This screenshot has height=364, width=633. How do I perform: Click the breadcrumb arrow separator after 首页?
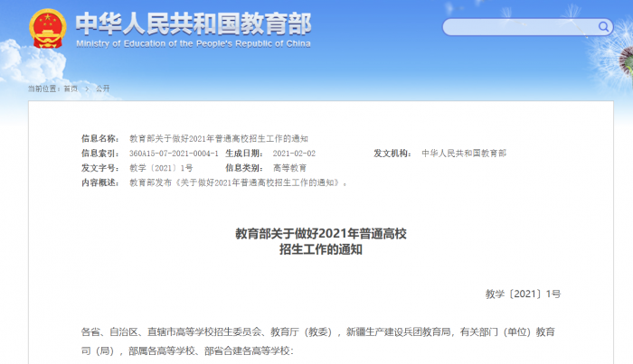87,89
